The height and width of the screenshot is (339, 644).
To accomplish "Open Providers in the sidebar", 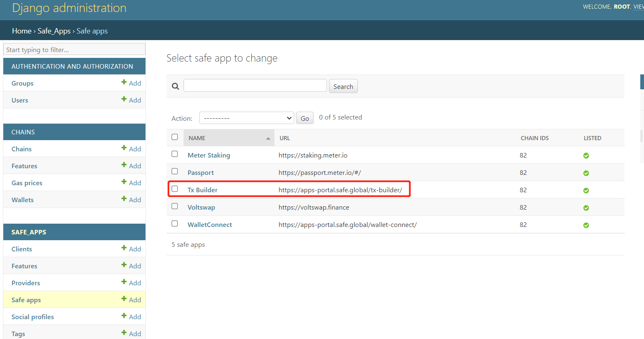I will tap(26, 283).
